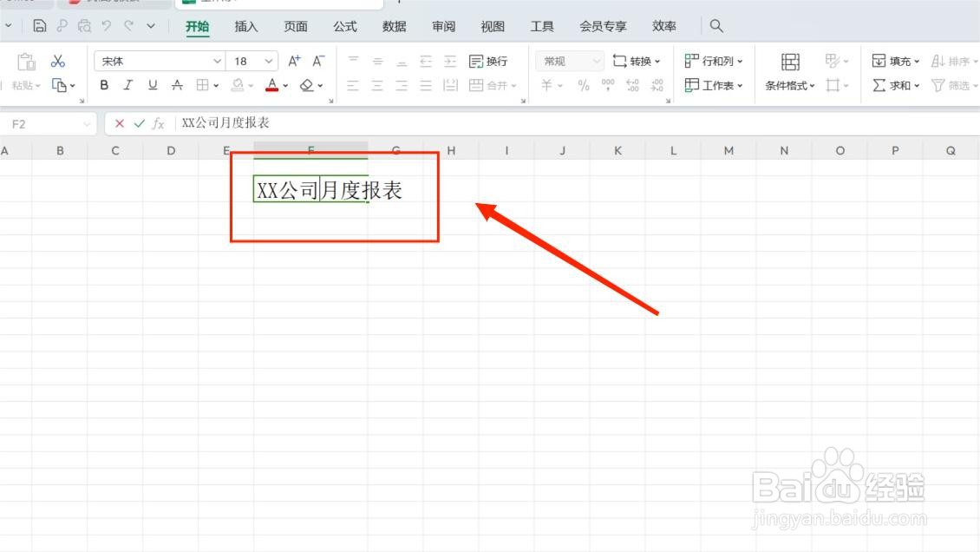The height and width of the screenshot is (552, 980).
Task: Select the column H header
Action: (x=451, y=151)
